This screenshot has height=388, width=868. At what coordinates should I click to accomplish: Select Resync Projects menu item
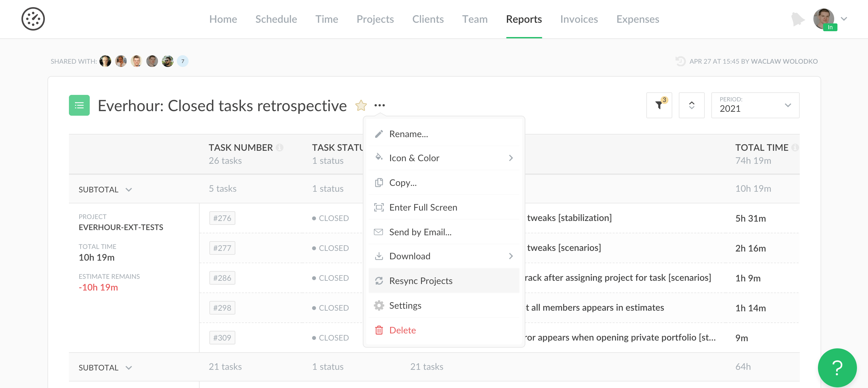point(421,280)
